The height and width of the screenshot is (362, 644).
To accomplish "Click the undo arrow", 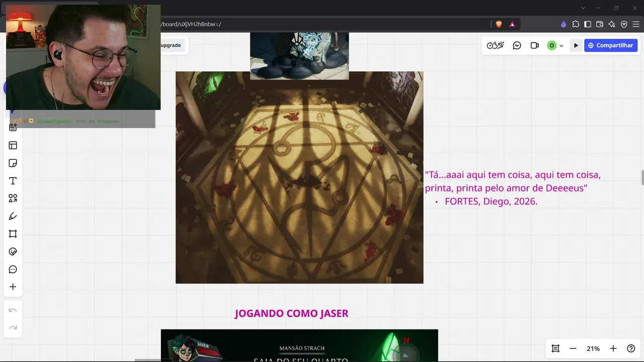I will point(13,310).
